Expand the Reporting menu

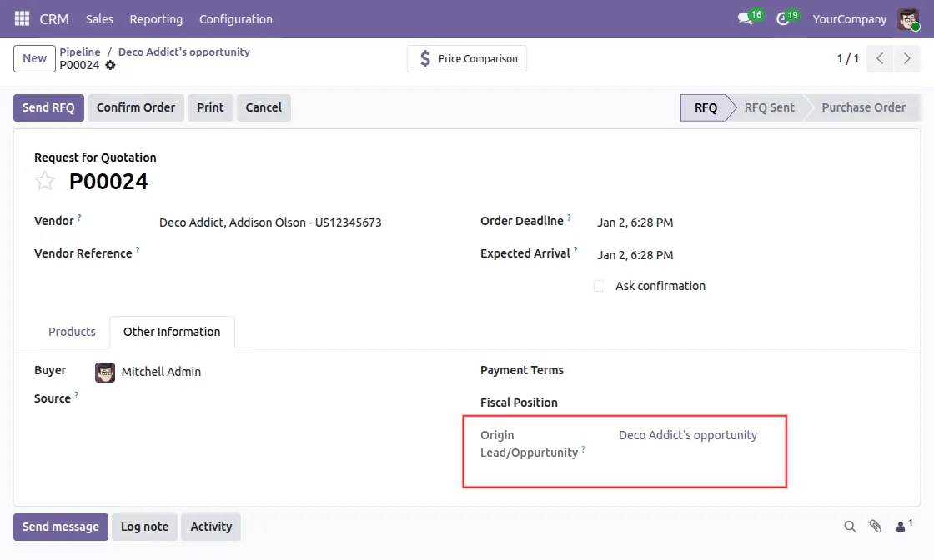(x=156, y=18)
